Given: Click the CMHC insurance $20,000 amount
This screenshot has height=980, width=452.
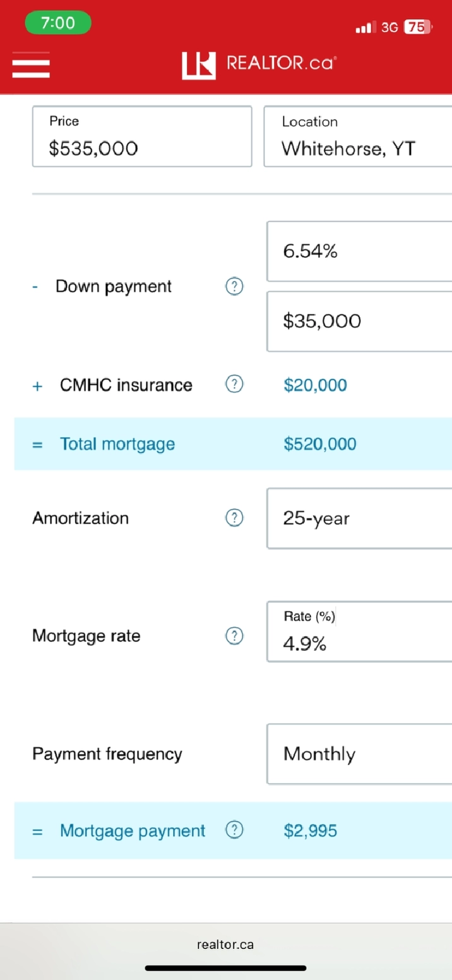Looking at the screenshot, I should pyautogui.click(x=315, y=385).
